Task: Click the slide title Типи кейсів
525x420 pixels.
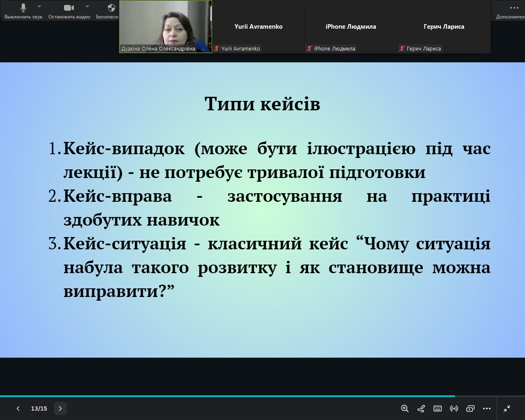Action: pyautogui.click(x=262, y=104)
